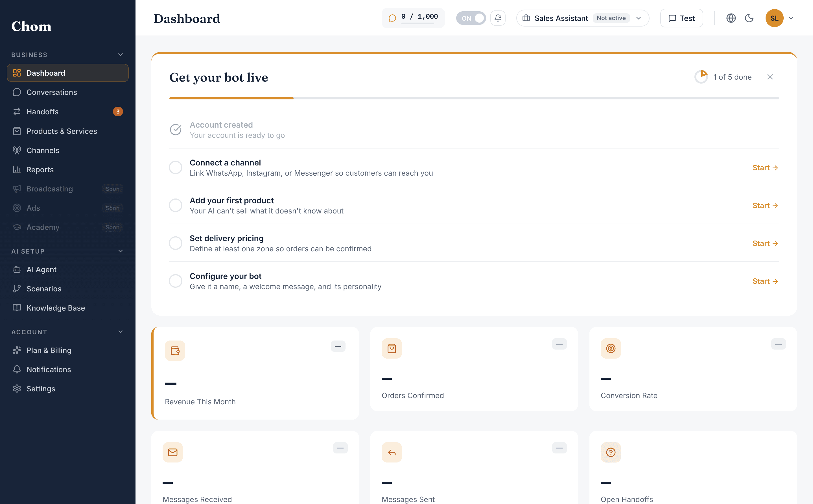Open Dashboard in the sidebar
813x504 pixels.
click(68, 73)
